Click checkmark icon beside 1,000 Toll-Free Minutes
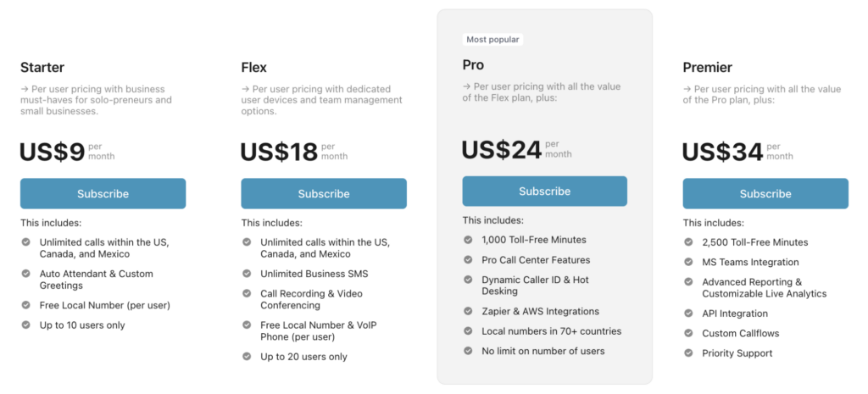 (469, 240)
